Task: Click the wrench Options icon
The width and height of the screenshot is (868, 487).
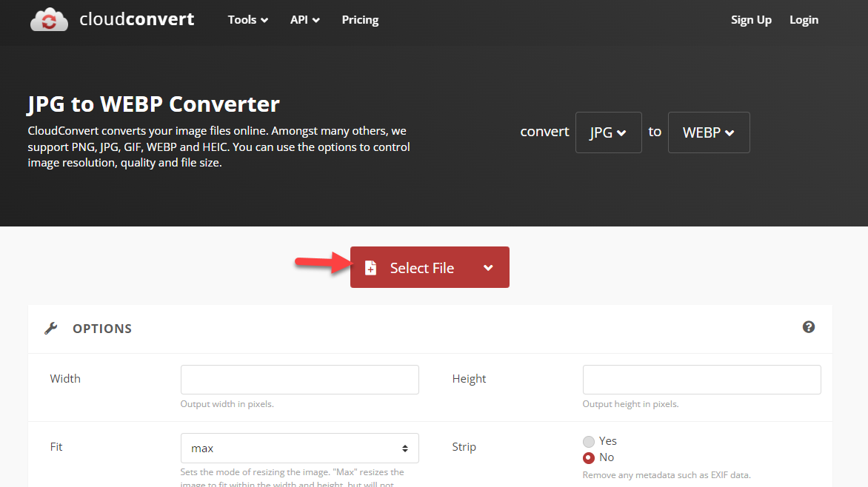Action: point(51,328)
